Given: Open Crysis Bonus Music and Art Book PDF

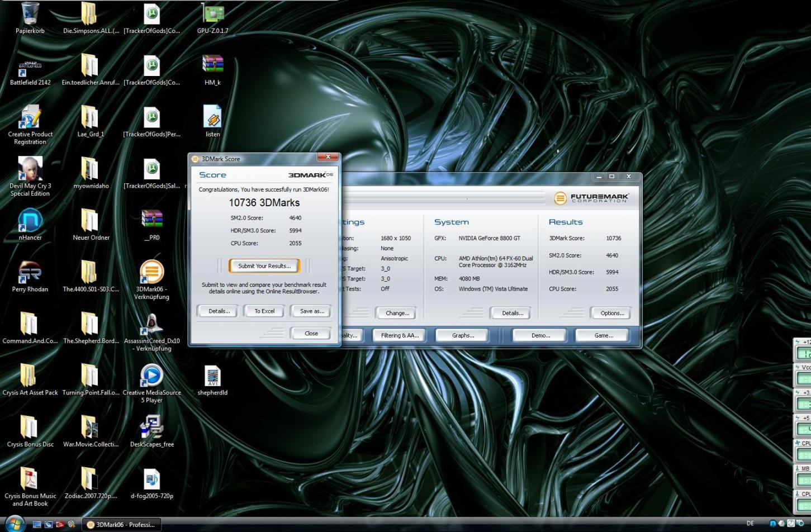Looking at the screenshot, I should click(30, 487).
